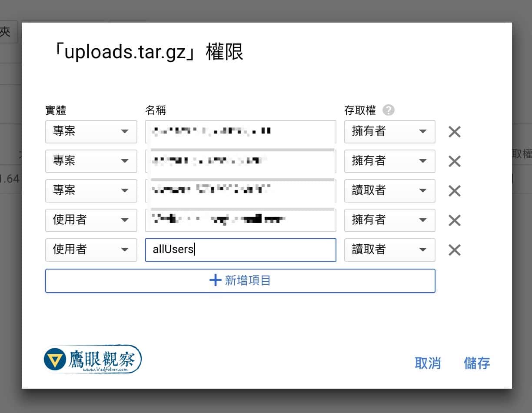Open entity dropdown of first 專案 row

point(91,132)
